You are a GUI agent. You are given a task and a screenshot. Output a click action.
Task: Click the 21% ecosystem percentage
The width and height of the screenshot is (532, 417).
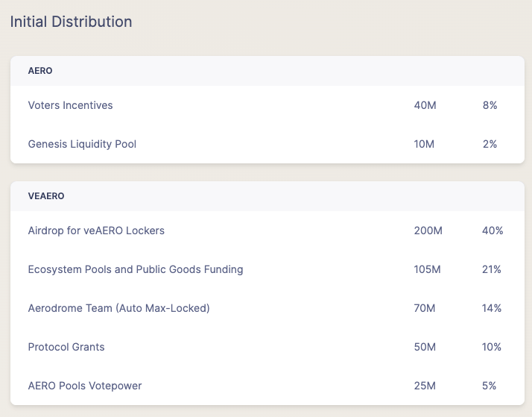coord(492,269)
